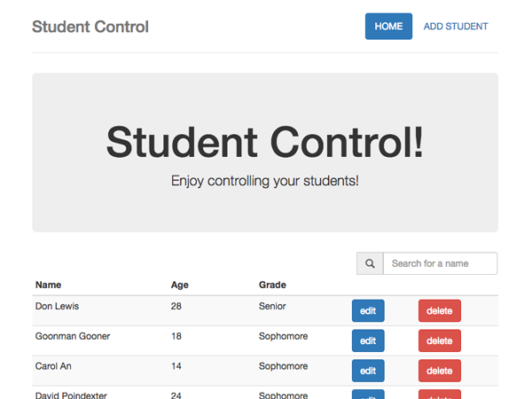Delete the Goonman Gooner record
The image size is (532, 399).
click(x=440, y=340)
